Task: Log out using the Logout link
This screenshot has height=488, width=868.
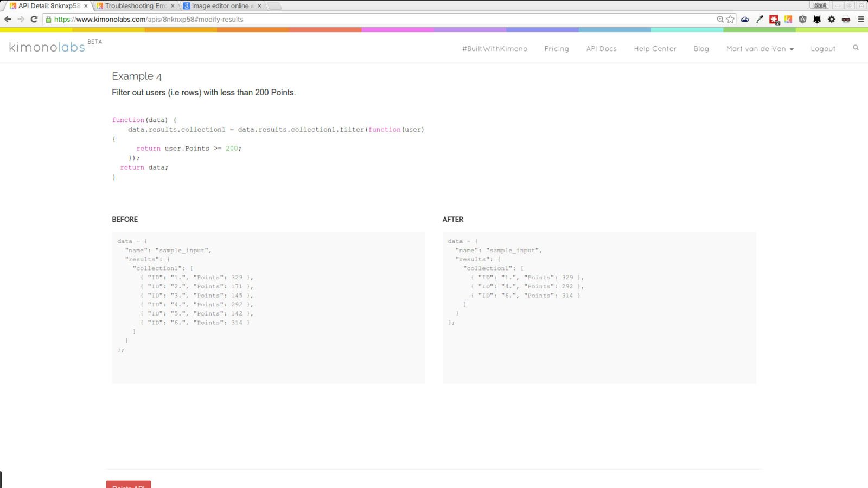Action: click(x=823, y=49)
